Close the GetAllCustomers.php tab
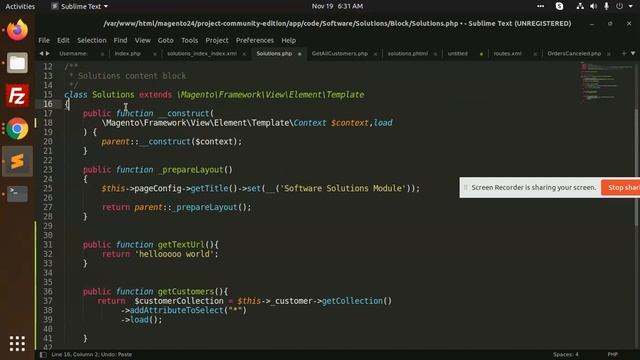This screenshot has width=640, height=360. 375,54
